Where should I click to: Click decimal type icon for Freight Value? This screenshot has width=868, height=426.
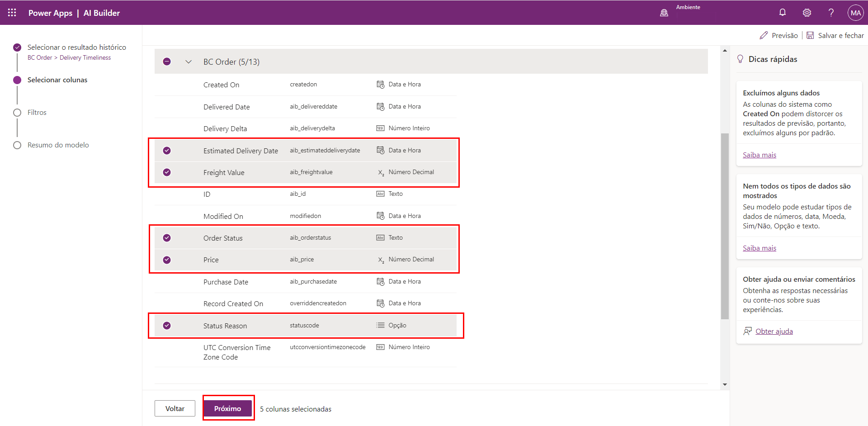(381, 172)
